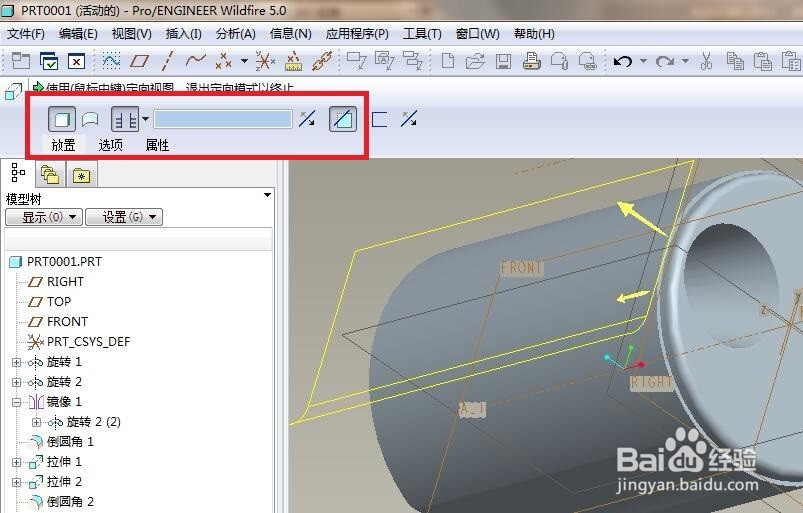Open the 显示(O) dropdown button
803x513 pixels.
[44, 217]
